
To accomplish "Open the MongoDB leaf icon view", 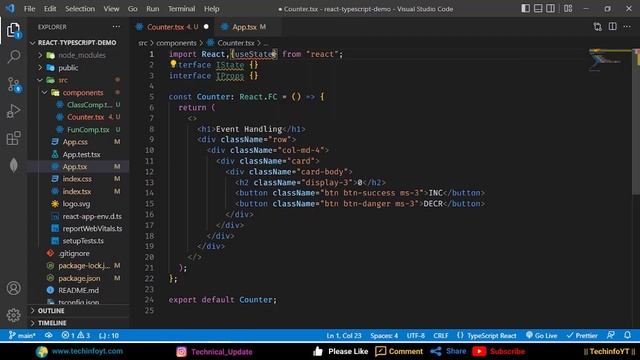I will pos(13,165).
